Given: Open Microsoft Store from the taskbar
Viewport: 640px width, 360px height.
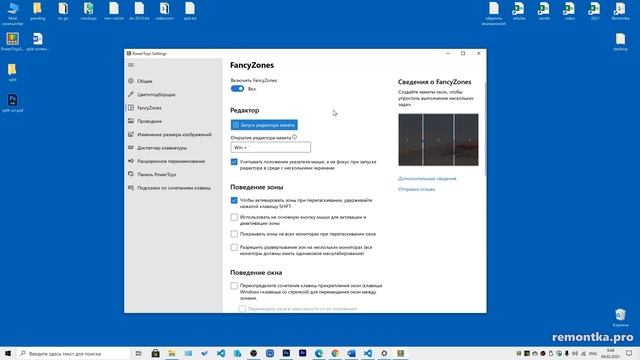Looking at the screenshot, I should click(x=156, y=353).
